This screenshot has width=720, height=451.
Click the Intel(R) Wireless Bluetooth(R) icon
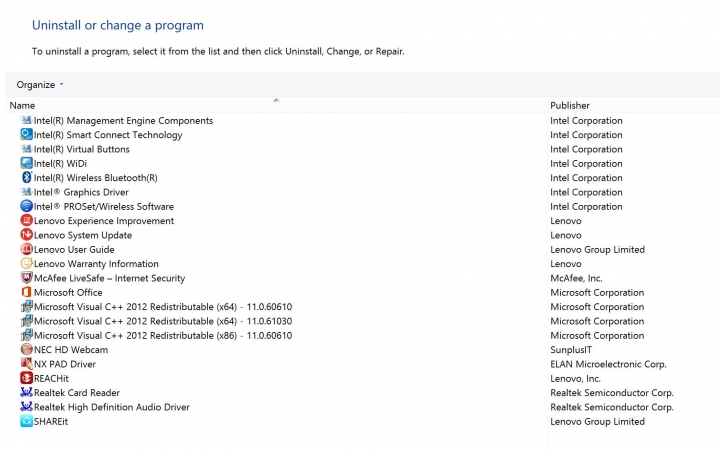(26, 177)
